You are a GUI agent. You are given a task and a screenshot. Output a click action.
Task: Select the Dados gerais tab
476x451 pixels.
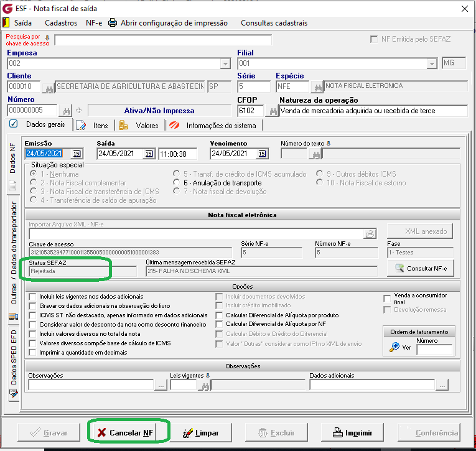(39, 124)
